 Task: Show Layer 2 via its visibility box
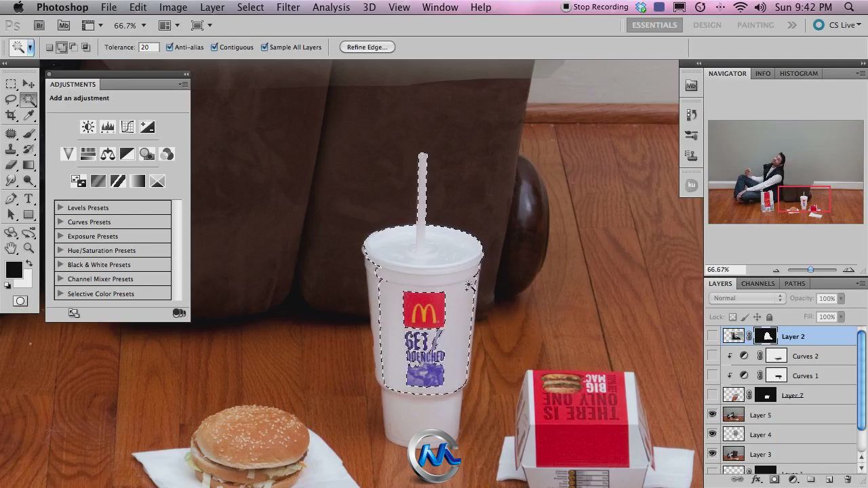(x=712, y=335)
